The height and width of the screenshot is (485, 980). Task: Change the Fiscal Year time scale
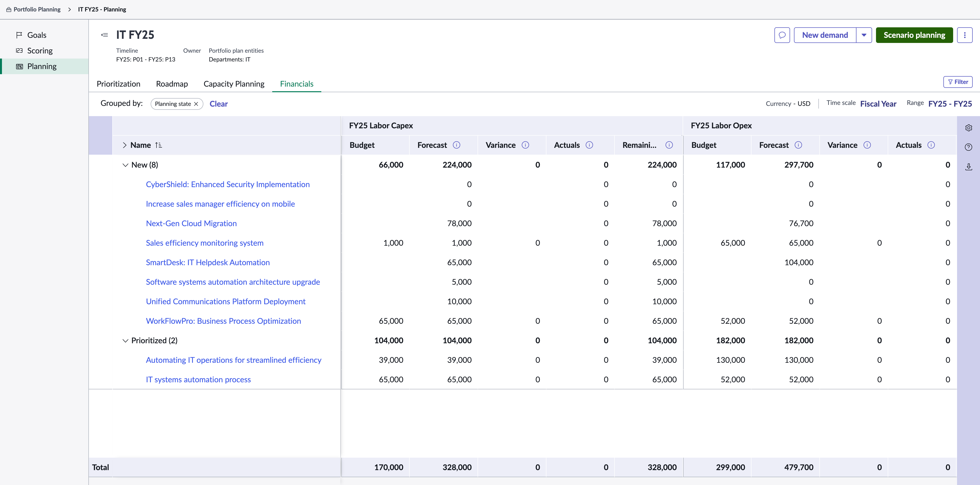(878, 104)
